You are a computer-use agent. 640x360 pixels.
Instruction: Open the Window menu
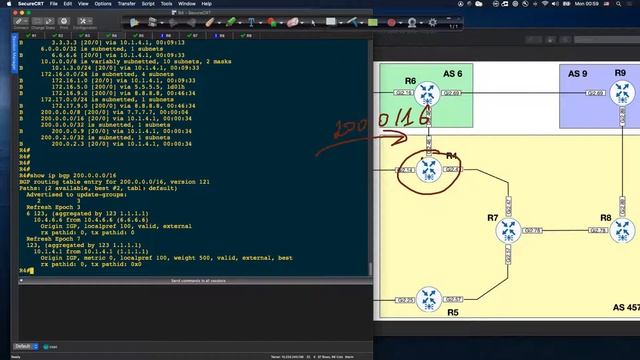pos(187,4)
